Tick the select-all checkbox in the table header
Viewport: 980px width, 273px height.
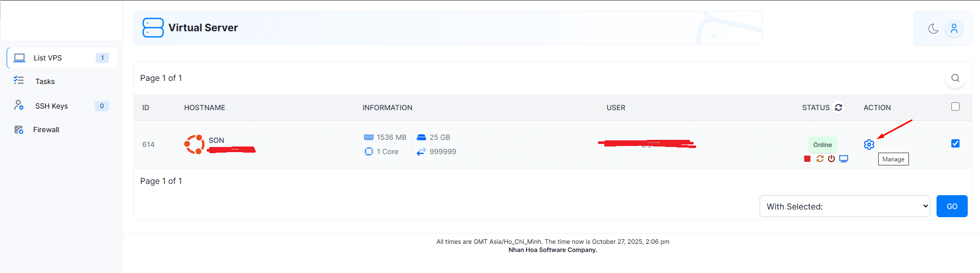(955, 107)
